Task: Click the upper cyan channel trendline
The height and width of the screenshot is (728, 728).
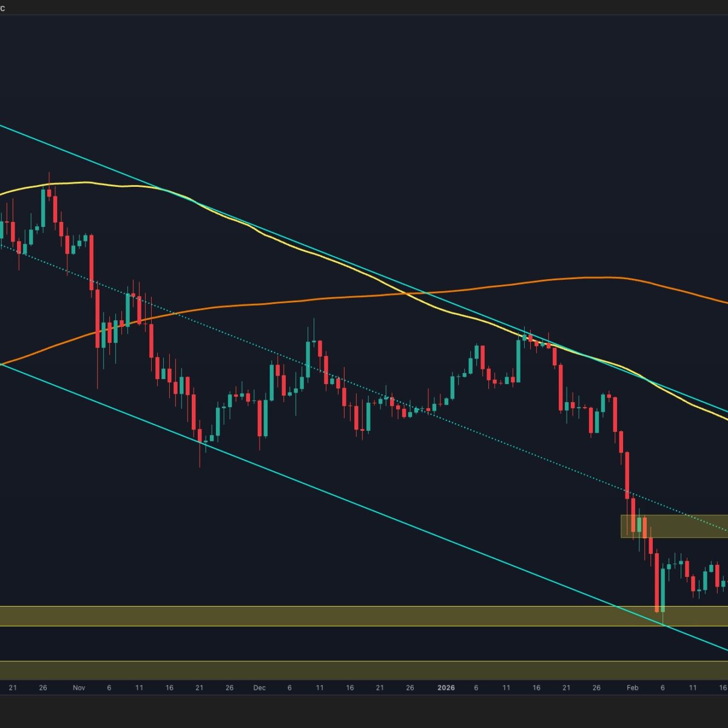Action: click(x=121, y=172)
